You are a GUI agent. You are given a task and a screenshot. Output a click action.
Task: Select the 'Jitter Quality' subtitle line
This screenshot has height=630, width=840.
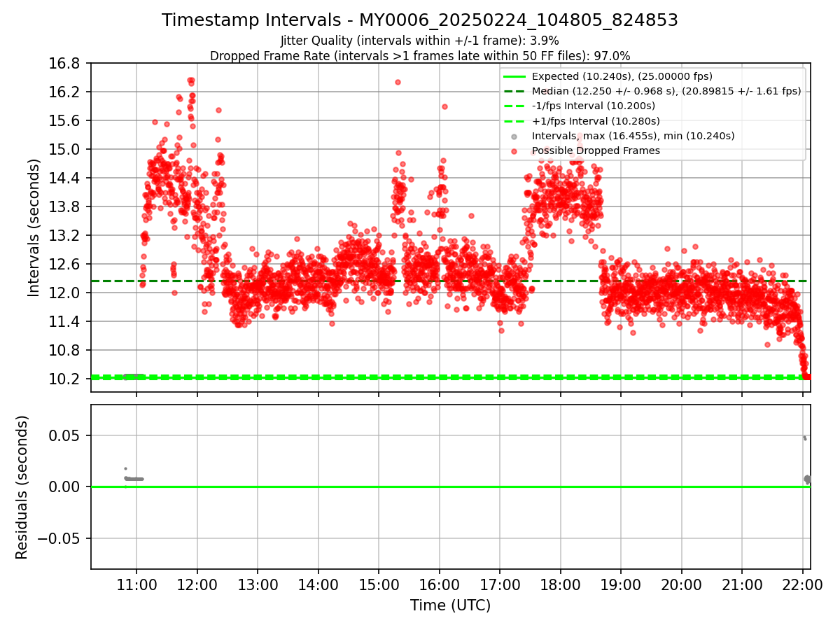click(420, 41)
